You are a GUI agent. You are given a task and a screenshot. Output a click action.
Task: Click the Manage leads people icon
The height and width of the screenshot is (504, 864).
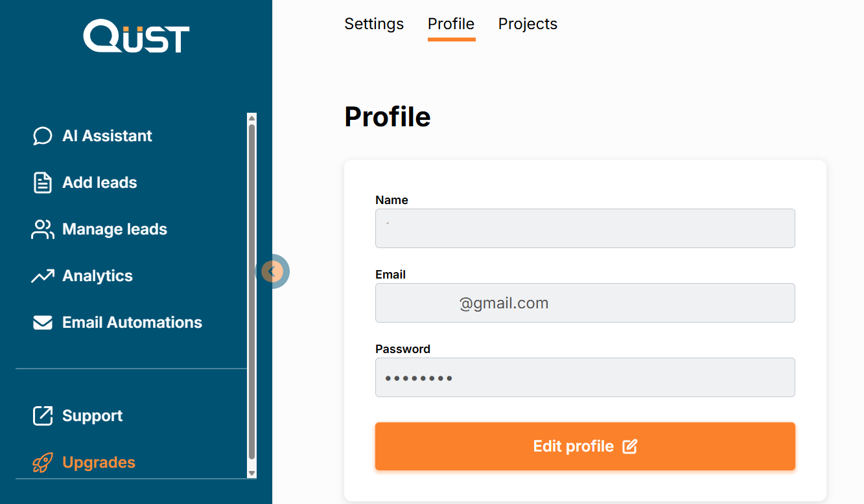pyautogui.click(x=43, y=229)
